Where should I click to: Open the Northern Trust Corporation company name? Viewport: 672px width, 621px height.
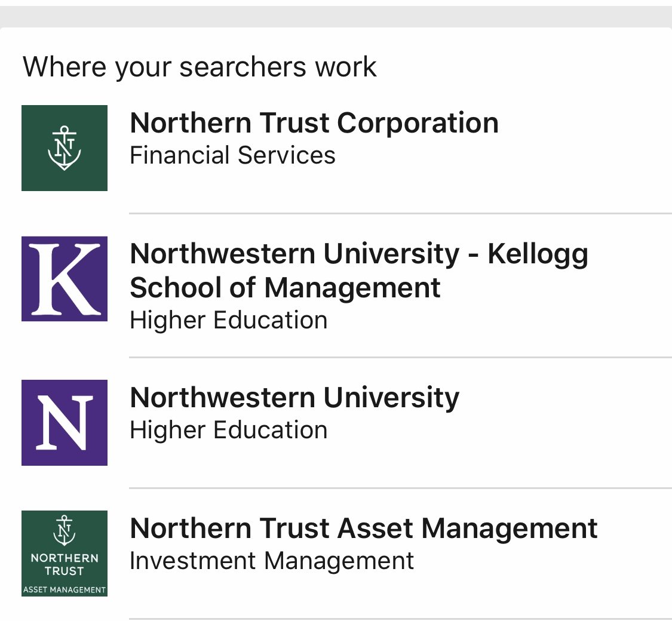[x=314, y=123]
